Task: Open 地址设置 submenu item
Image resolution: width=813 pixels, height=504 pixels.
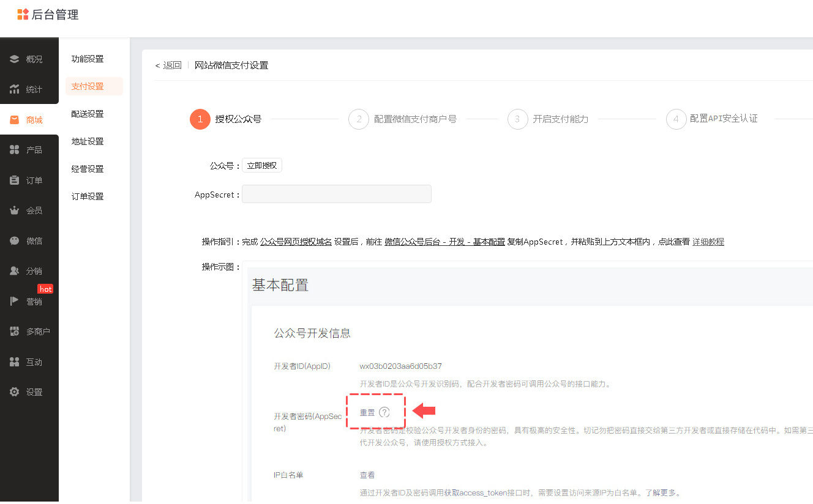Action: point(88,141)
